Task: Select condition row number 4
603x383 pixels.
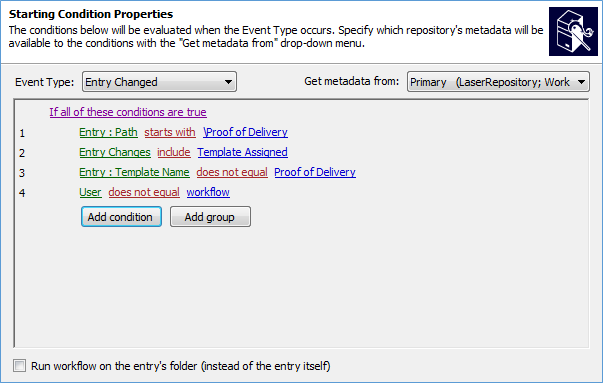Action: point(22,193)
